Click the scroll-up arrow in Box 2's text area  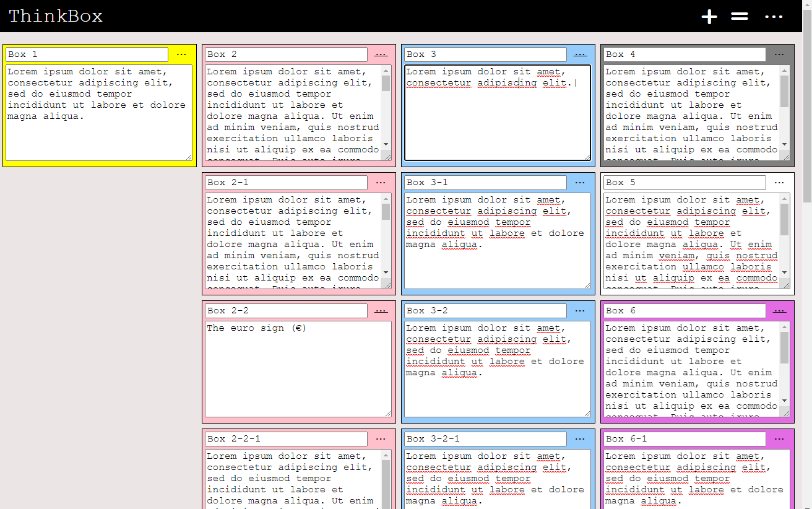pos(386,71)
